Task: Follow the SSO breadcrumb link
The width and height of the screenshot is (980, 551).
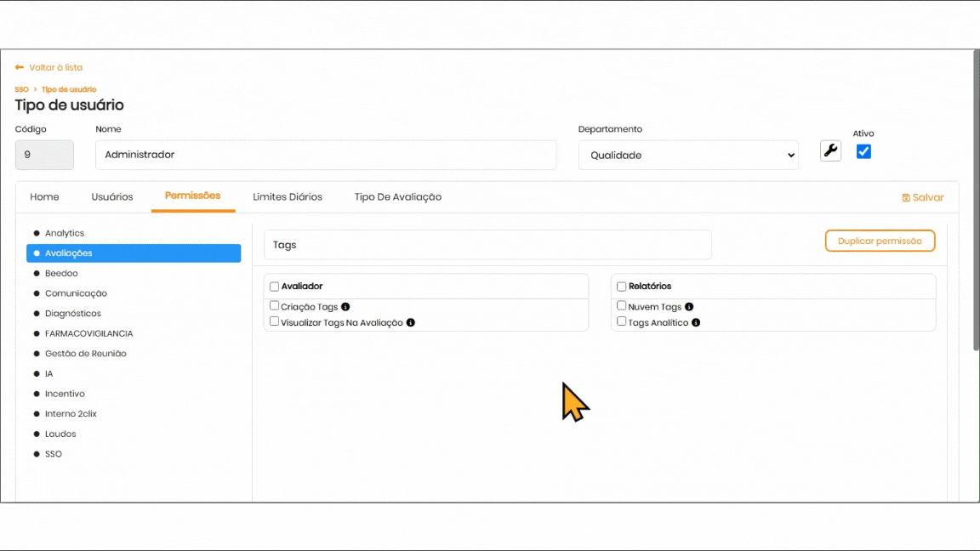Action: [x=21, y=89]
